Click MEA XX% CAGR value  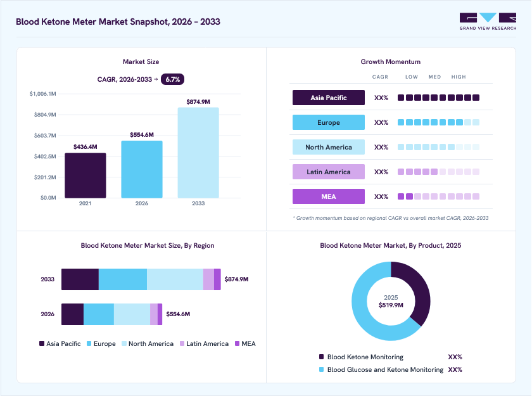[381, 196]
